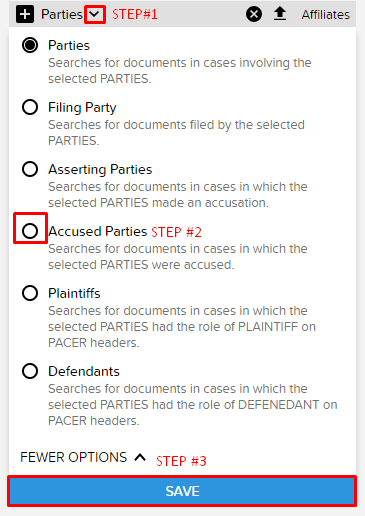Click the upload arrow icon
The height and width of the screenshot is (516, 365).
[280, 14]
